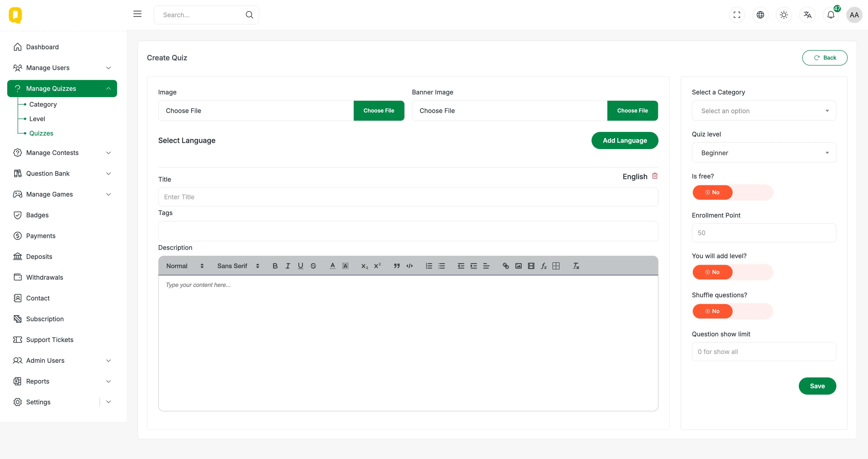Open Category under Manage Quizzes

43,104
